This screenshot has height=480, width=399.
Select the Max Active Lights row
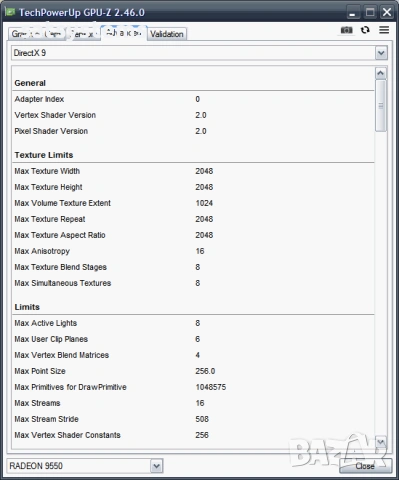[193, 323]
